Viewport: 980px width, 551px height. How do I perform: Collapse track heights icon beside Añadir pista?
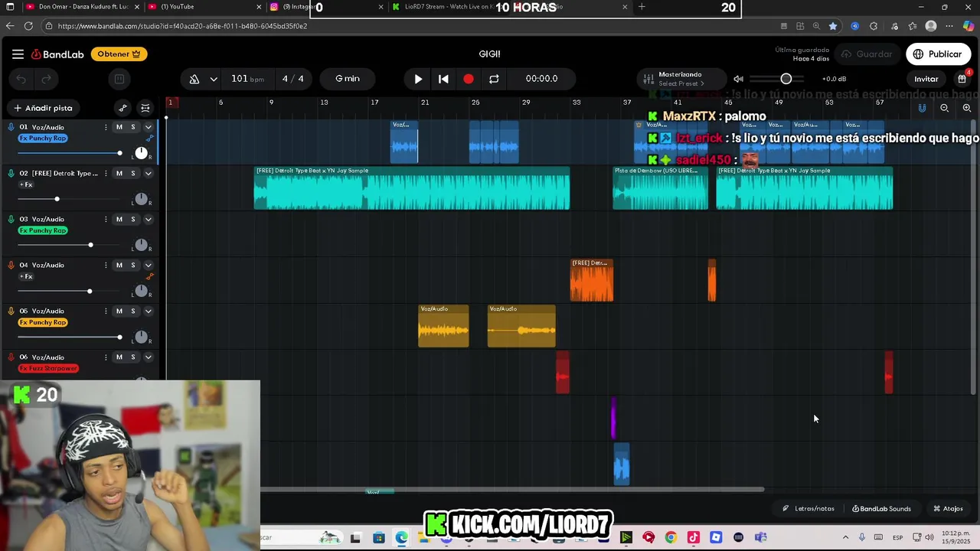click(x=145, y=108)
